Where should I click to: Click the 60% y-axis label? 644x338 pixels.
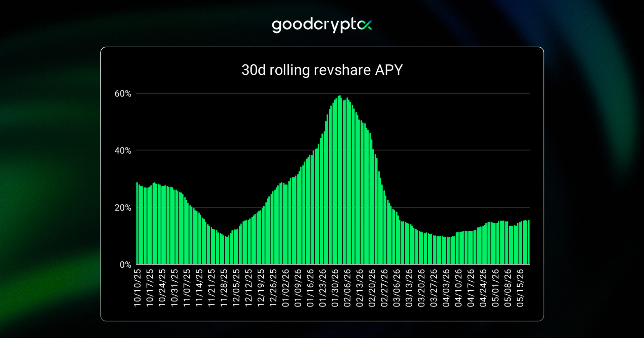(x=123, y=94)
